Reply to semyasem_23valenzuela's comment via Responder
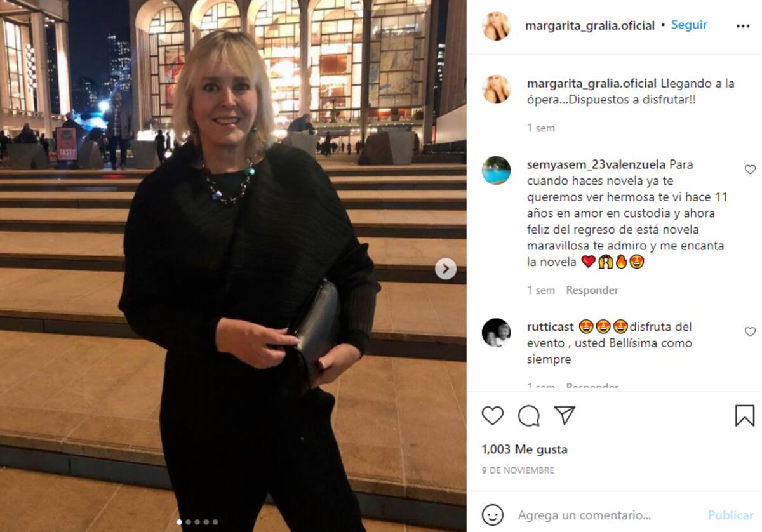This screenshot has height=532, width=762. (x=592, y=290)
